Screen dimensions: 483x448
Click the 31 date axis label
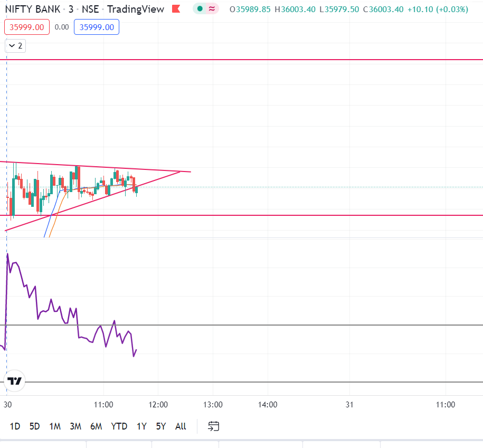click(x=349, y=405)
